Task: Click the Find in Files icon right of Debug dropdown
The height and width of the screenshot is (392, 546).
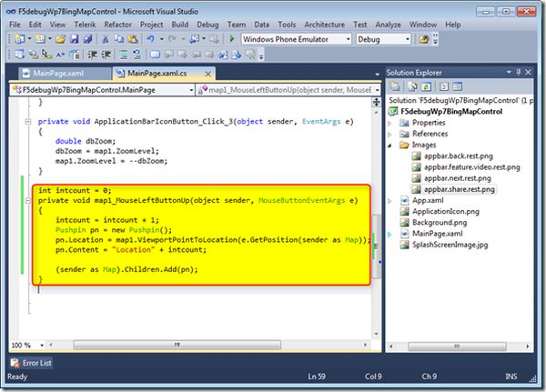Action: coord(424,39)
